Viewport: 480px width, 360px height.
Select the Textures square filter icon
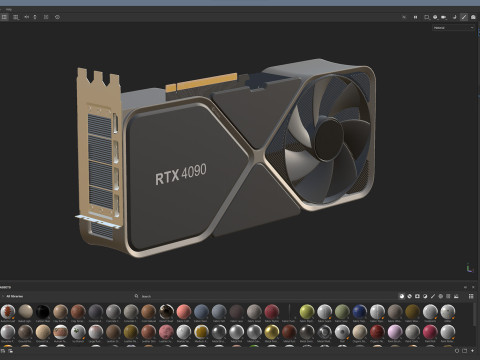coord(448,296)
